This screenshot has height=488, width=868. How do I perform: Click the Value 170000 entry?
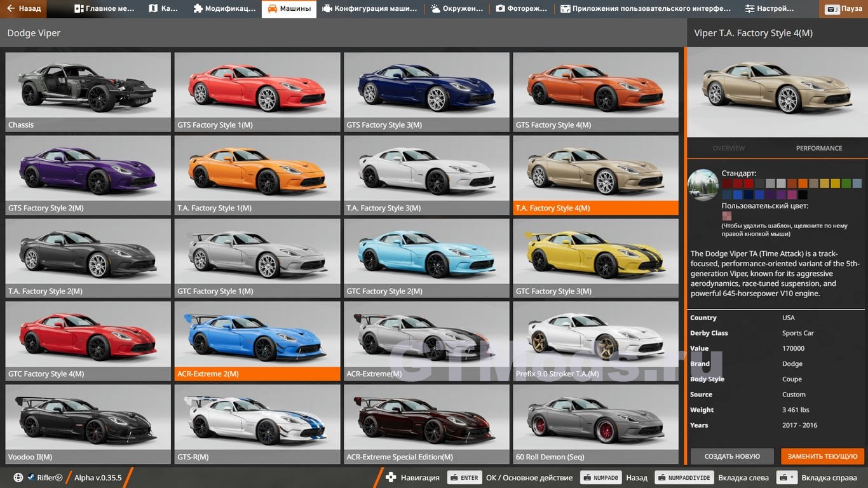coord(778,348)
